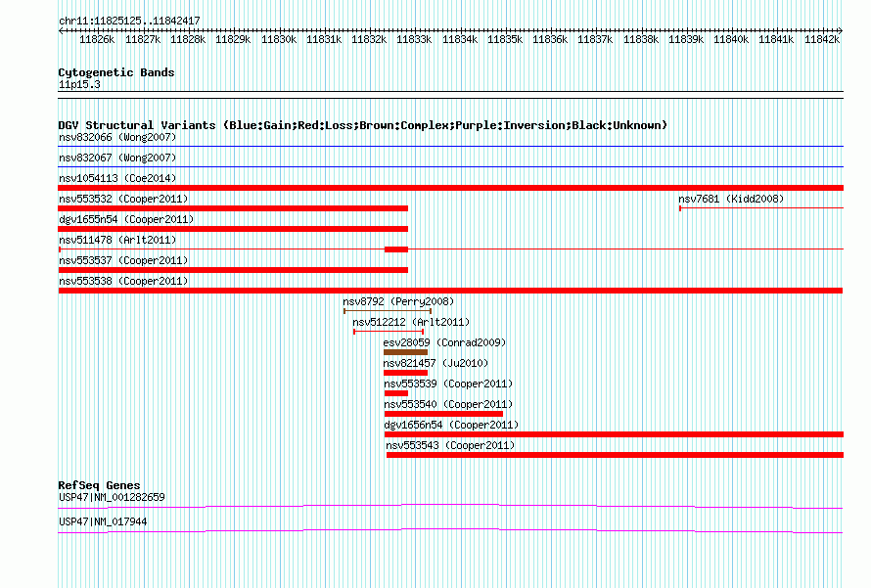871x588 pixels.
Task: Click the 11839k ruler label
Action: coord(685,39)
